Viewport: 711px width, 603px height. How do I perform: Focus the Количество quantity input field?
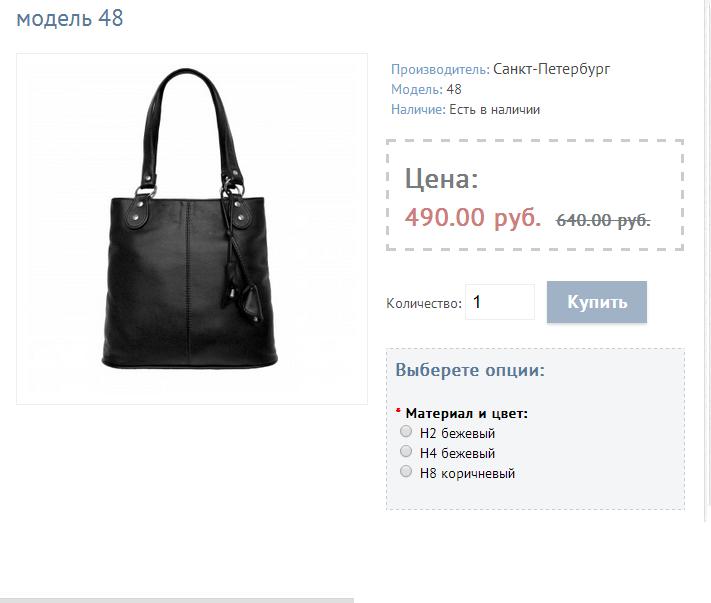pos(500,302)
